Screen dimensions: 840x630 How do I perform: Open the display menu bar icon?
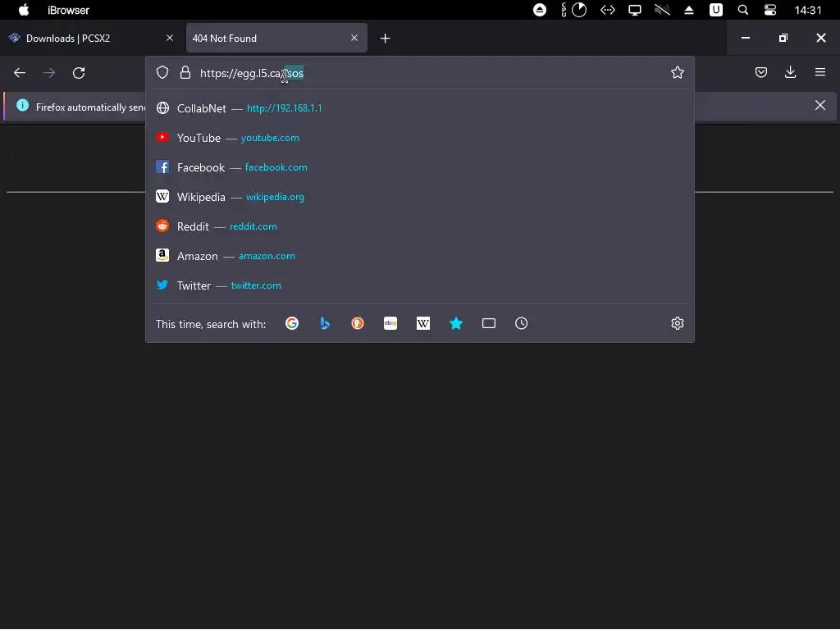click(635, 10)
